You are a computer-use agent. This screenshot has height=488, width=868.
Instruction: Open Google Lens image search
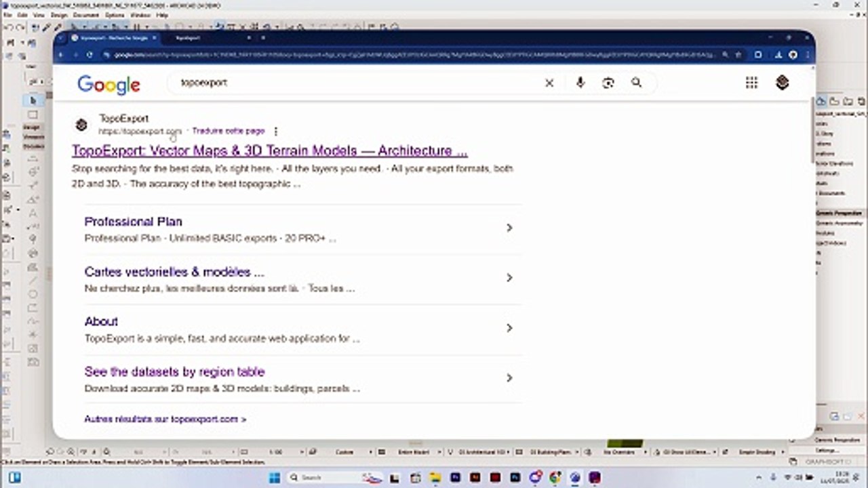coord(608,83)
